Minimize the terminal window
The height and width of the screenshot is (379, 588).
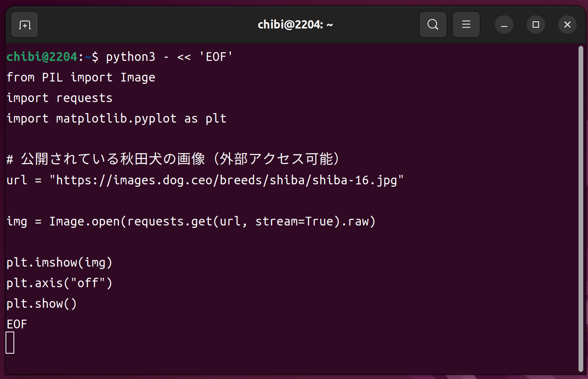pyautogui.click(x=504, y=25)
